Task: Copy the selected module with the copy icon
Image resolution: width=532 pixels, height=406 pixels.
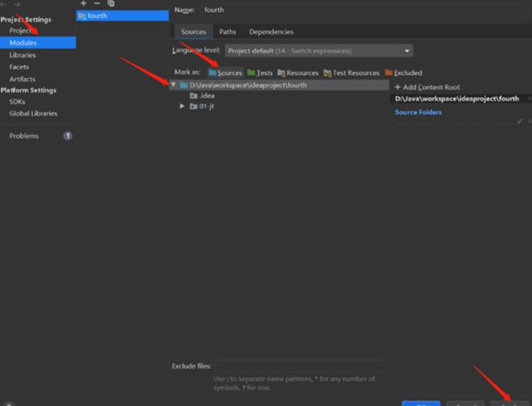Action: (x=111, y=3)
